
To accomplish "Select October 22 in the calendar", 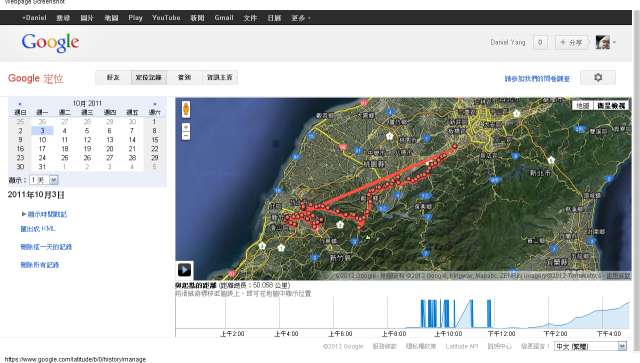I will [x=155, y=149].
